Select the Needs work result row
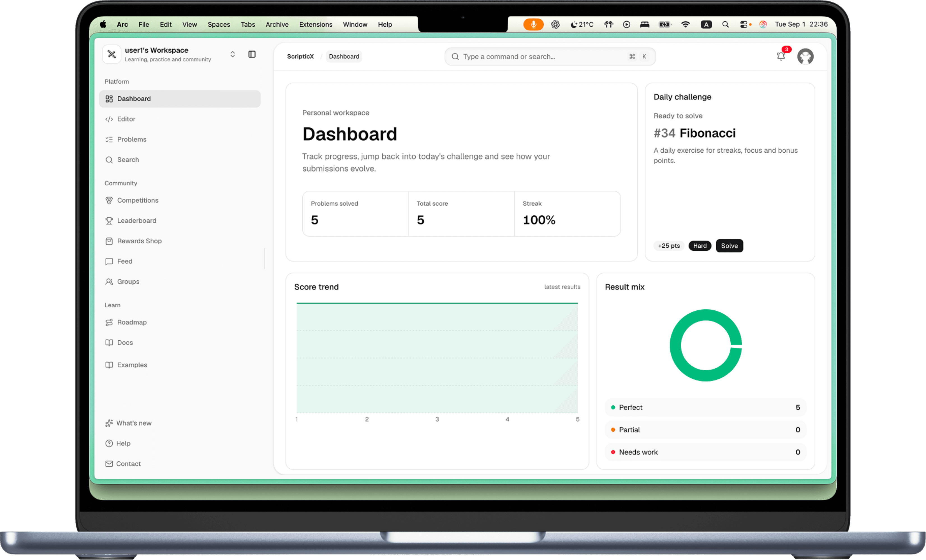The image size is (926, 560). 705,452
